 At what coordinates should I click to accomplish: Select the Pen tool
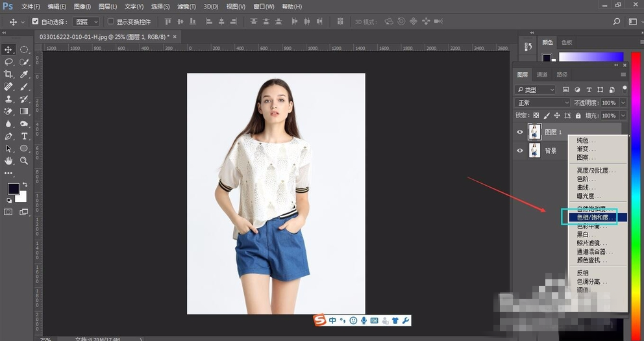[9, 136]
